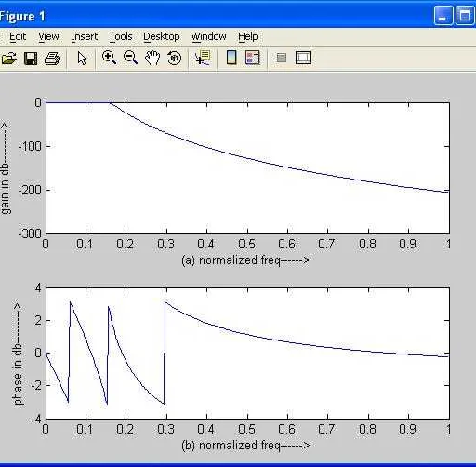The height and width of the screenshot is (467, 476).
Task: Show plot tools and dock figure
Action: click(x=303, y=58)
